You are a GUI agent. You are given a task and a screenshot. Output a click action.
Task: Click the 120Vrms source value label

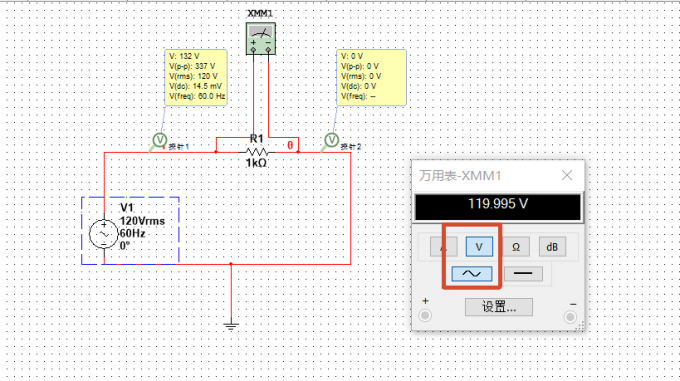[142, 221]
